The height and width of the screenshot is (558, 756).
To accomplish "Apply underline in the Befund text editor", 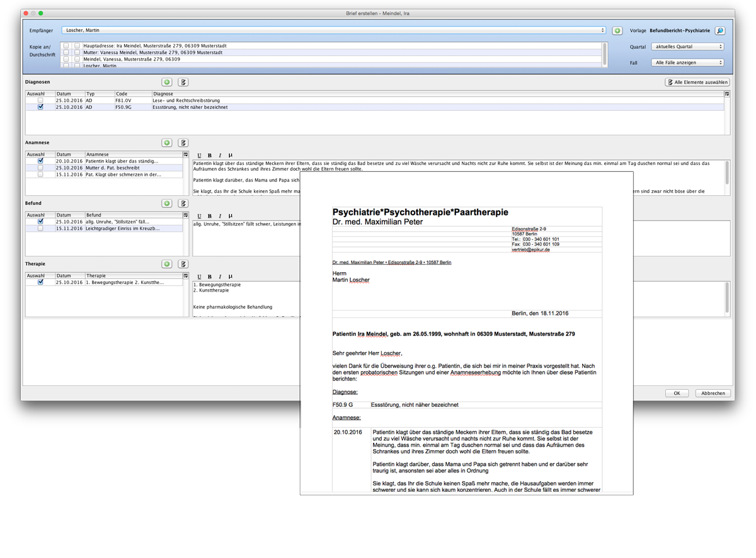I will click(x=200, y=216).
